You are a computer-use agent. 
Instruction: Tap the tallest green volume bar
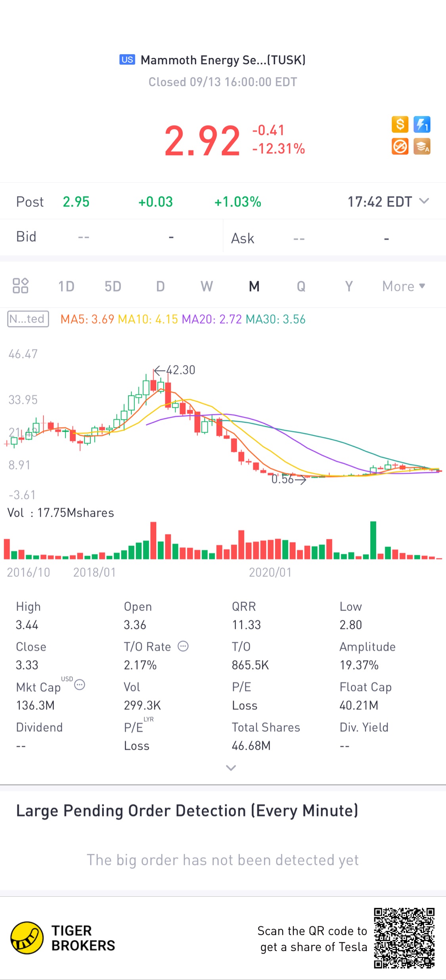point(373,540)
